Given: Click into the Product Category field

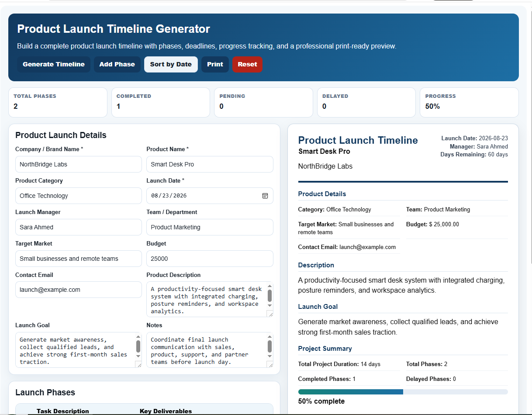Looking at the screenshot, I should point(79,196).
